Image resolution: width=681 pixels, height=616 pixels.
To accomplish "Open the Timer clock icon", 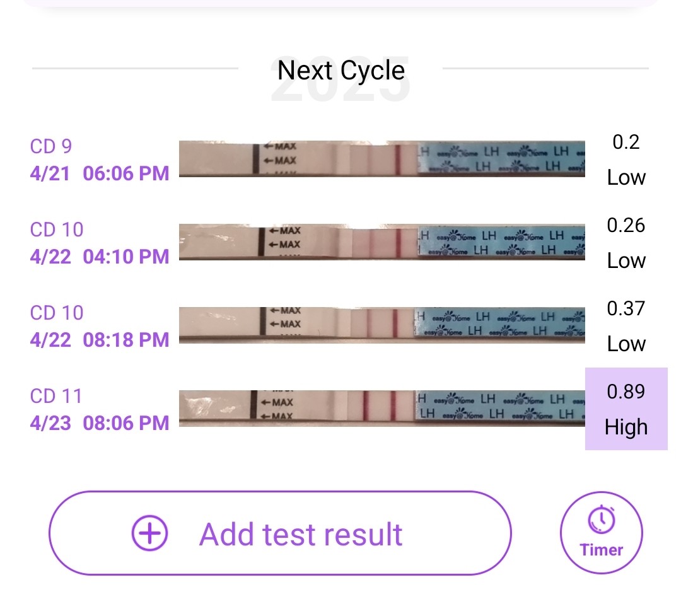I will click(602, 520).
